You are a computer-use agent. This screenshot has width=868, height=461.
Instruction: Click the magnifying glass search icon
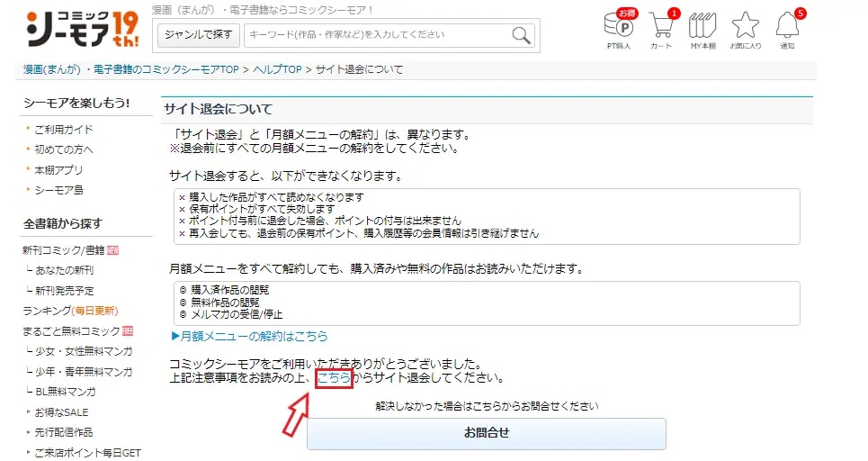click(522, 35)
